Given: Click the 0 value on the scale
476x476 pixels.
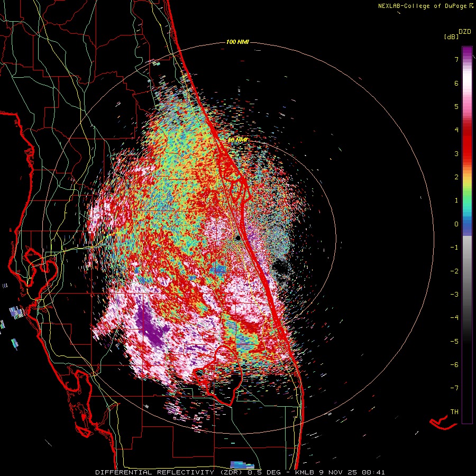Looking at the screenshot, I should click(456, 224).
